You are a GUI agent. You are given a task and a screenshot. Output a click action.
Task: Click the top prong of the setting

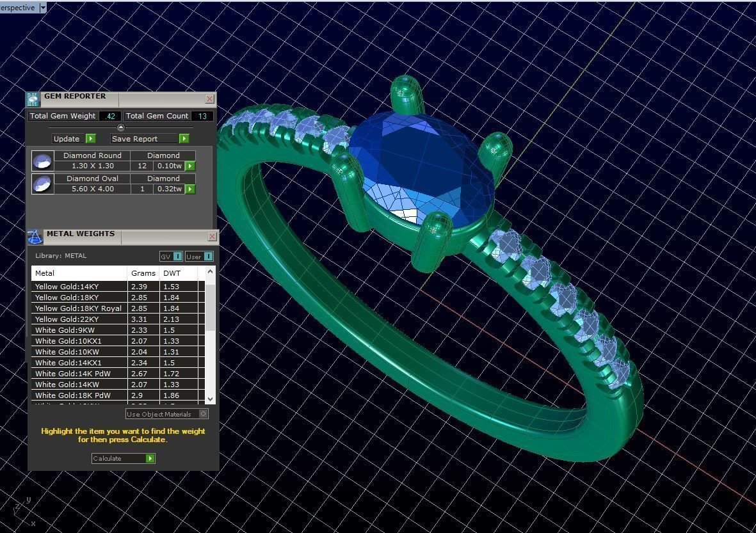(407, 94)
